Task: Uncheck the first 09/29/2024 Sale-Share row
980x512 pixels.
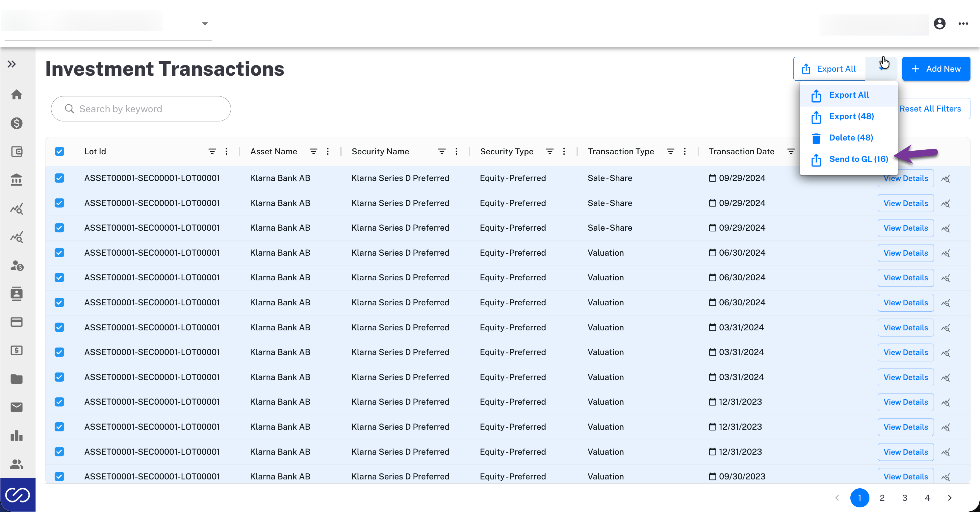Action: pyautogui.click(x=59, y=178)
